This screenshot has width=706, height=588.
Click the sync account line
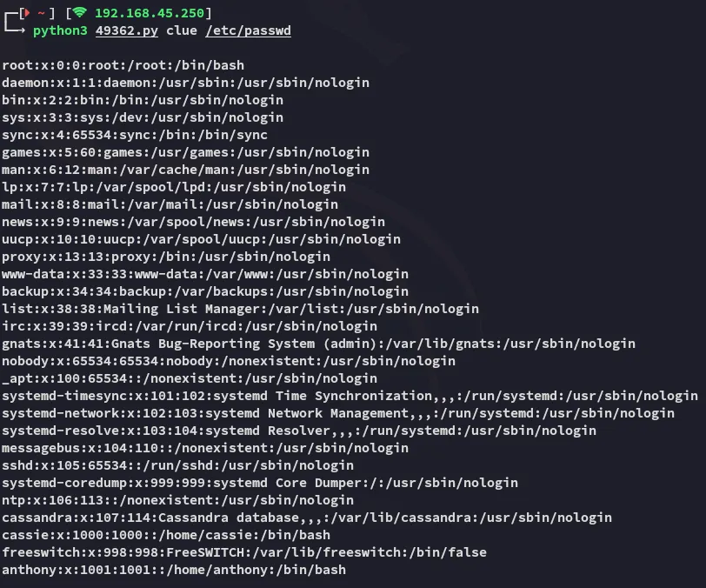(134, 135)
